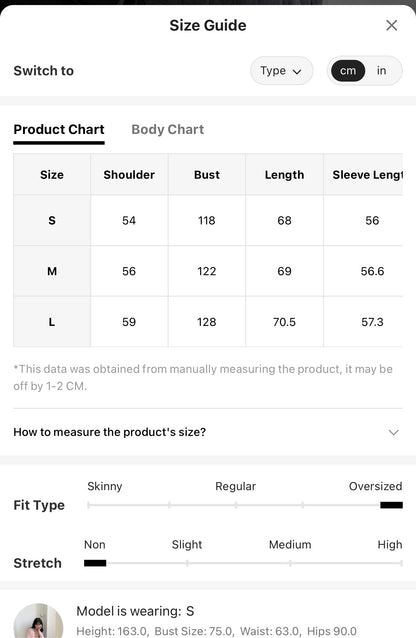Click the Oversized marker on Fit Type scale
This screenshot has height=638, width=416.
(x=392, y=505)
